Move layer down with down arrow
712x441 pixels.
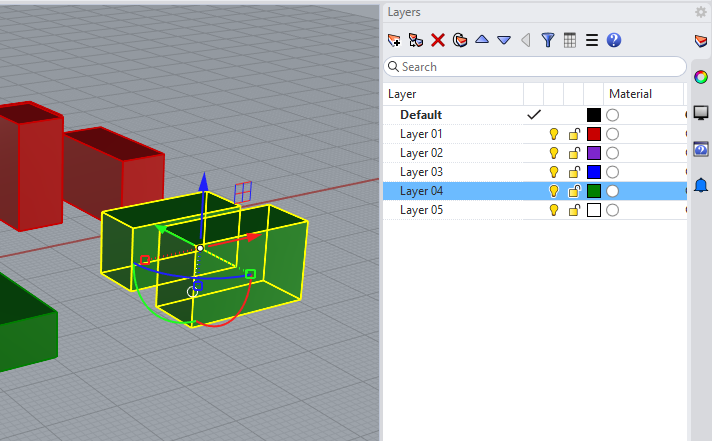pyautogui.click(x=504, y=40)
